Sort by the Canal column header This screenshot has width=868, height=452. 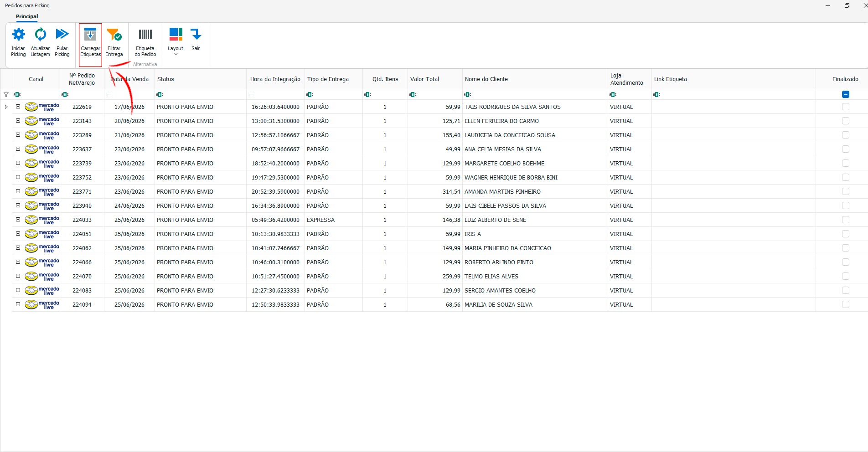click(x=36, y=79)
